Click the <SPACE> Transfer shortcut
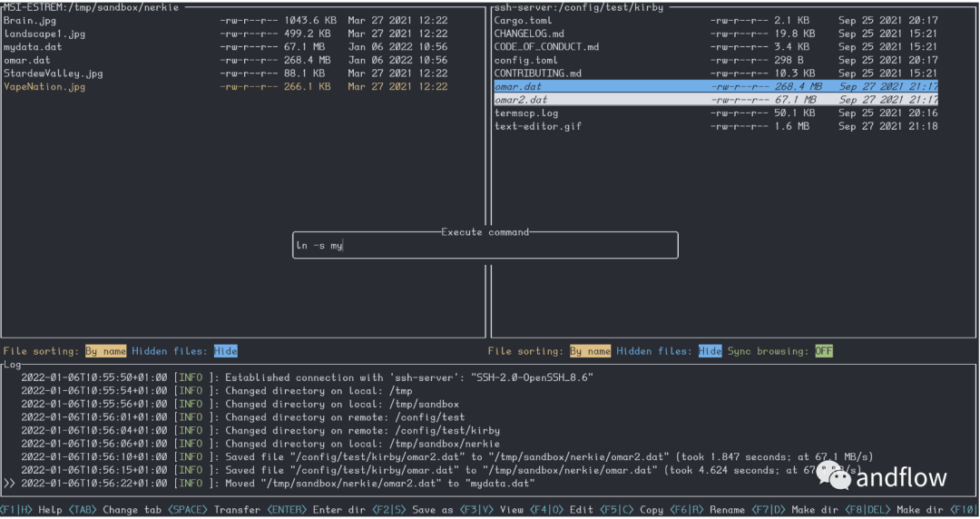980x519 pixels. point(212,510)
